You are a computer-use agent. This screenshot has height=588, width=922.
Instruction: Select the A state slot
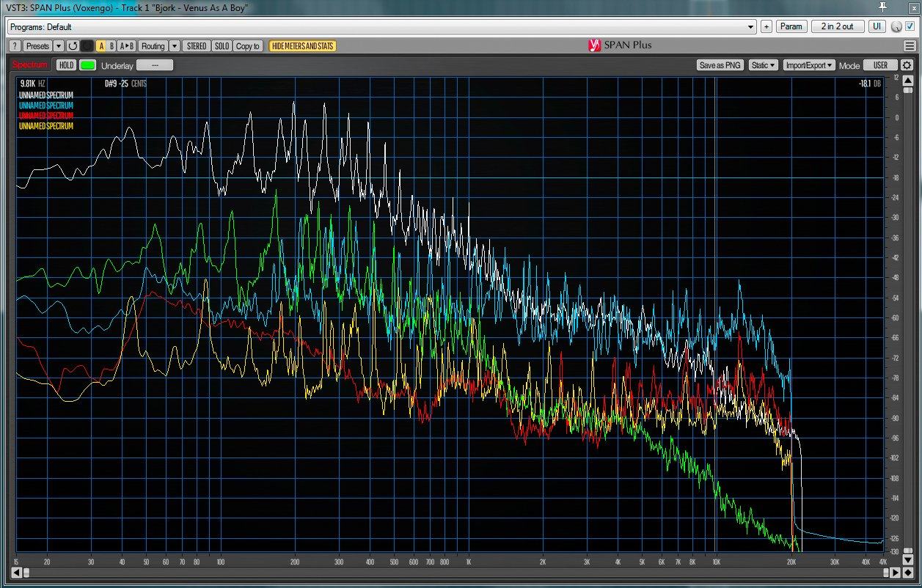coord(101,46)
